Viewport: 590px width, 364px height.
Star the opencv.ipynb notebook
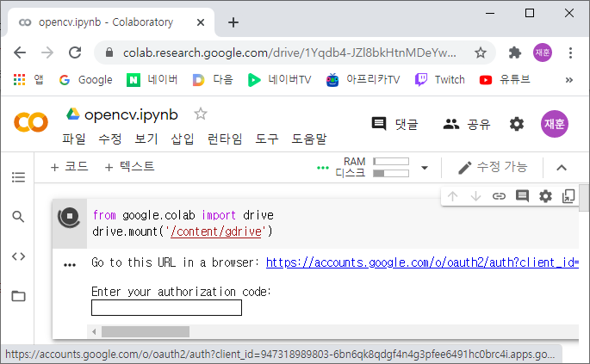tap(200, 114)
